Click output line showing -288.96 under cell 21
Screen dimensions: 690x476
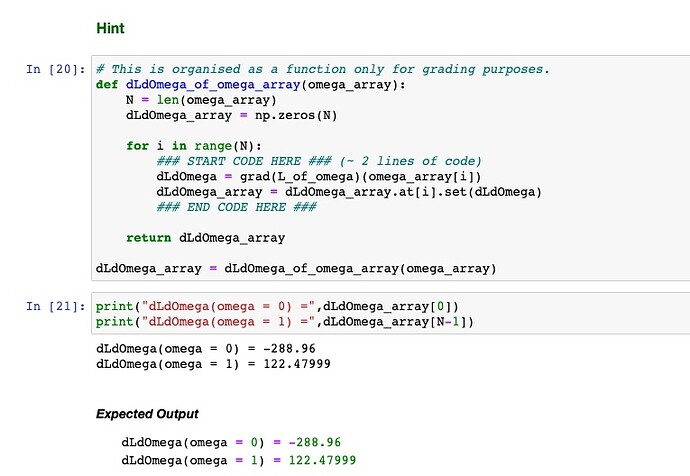pos(206,349)
